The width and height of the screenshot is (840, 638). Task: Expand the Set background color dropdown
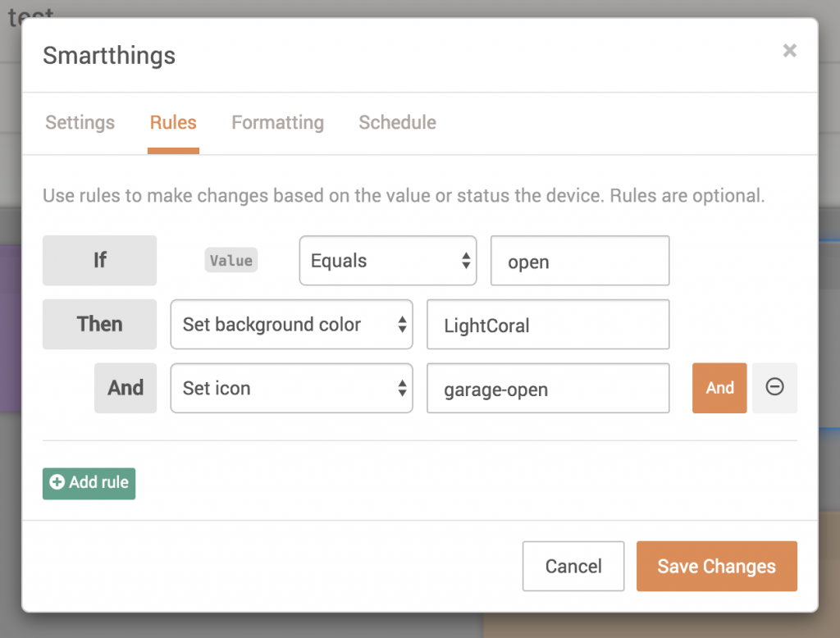pos(291,325)
